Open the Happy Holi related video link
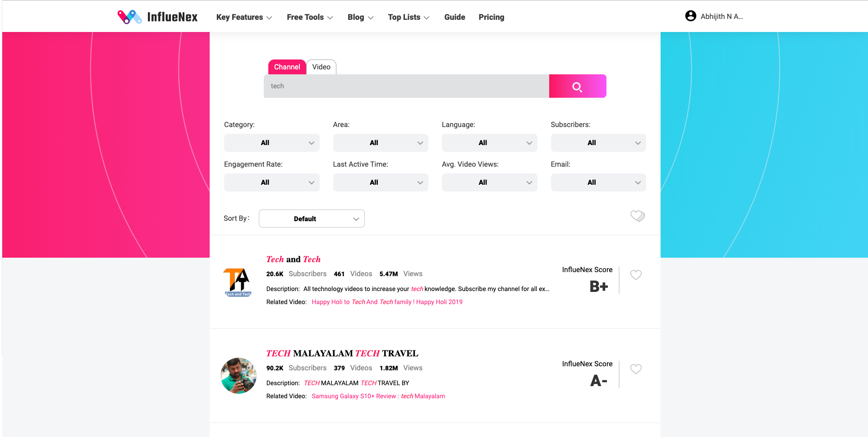Image resolution: width=868 pixels, height=437 pixels. point(387,302)
